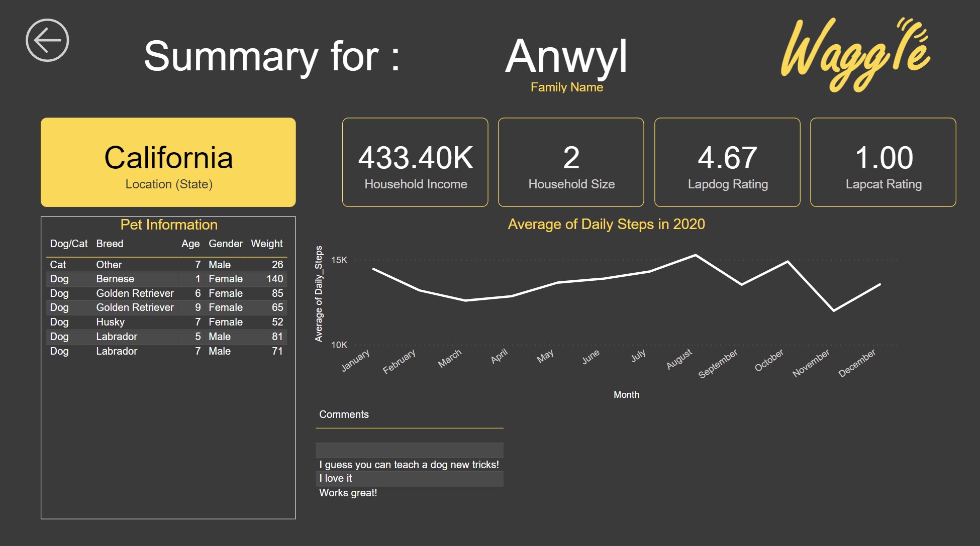980x546 pixels.
Task: Select the Lapcat Rating card
Action: tap(884, 162)
